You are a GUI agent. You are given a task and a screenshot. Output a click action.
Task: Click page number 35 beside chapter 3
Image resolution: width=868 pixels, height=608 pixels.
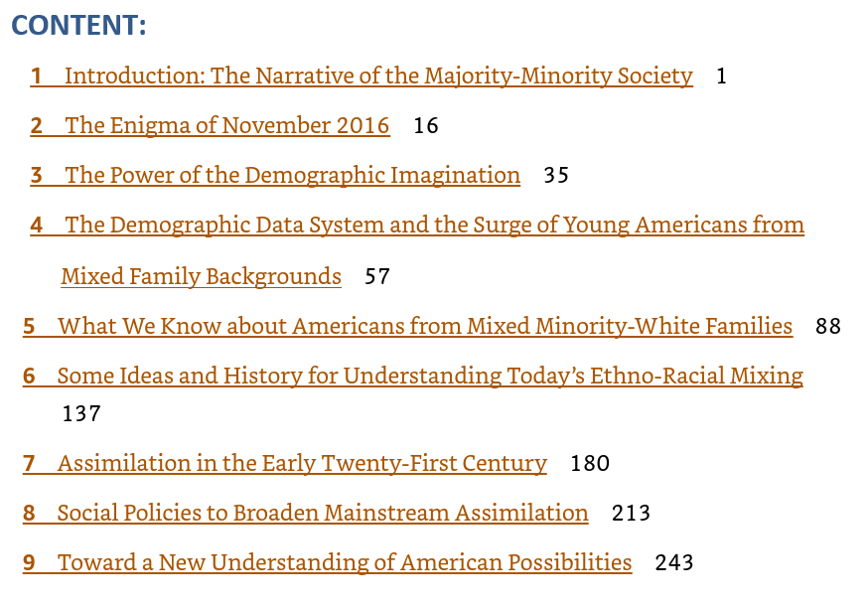(556, 176)
